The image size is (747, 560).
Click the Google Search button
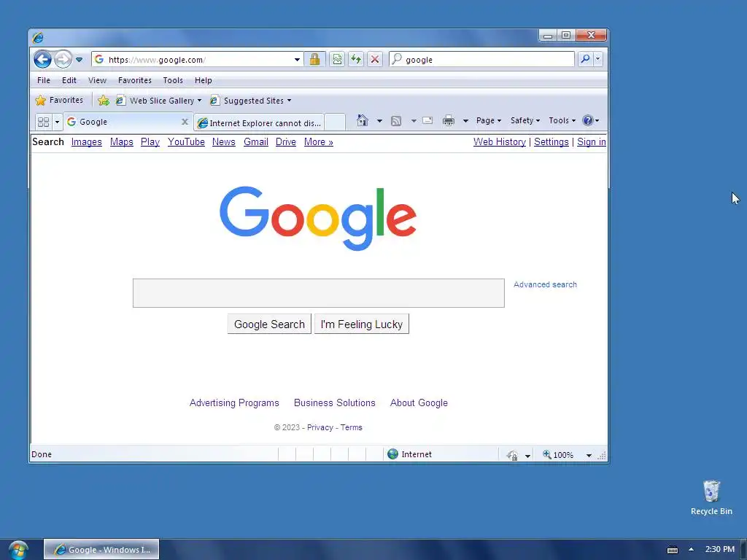click(x=269, y=324)
